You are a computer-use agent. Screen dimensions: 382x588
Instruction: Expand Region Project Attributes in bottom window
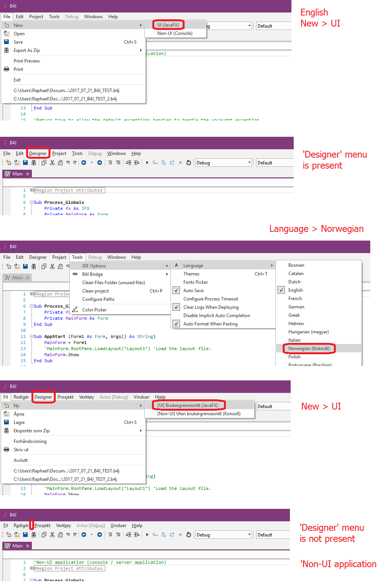[x=32, y=568]
